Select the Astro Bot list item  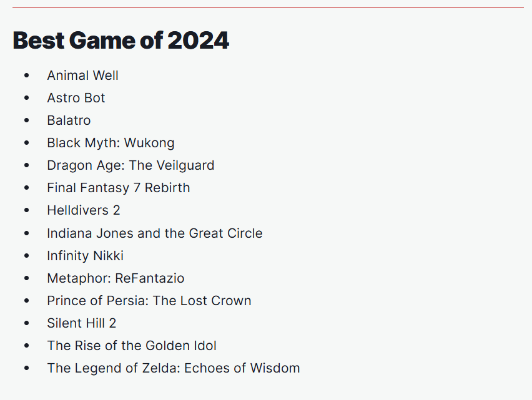pos(76,98)
